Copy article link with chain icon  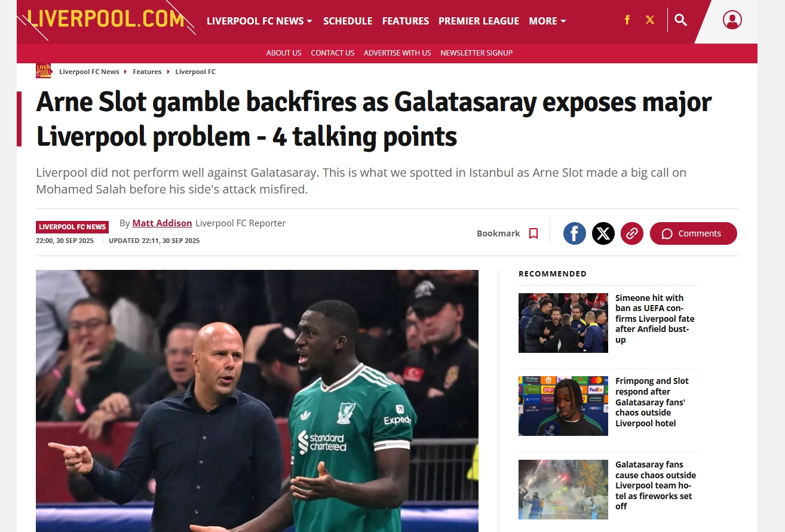(x=632, y=233)
